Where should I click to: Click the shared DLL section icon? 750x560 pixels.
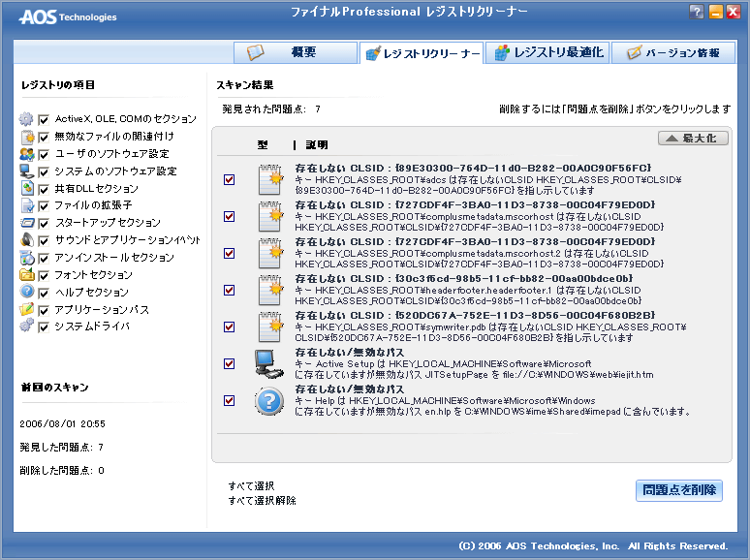tap(28, 188)
